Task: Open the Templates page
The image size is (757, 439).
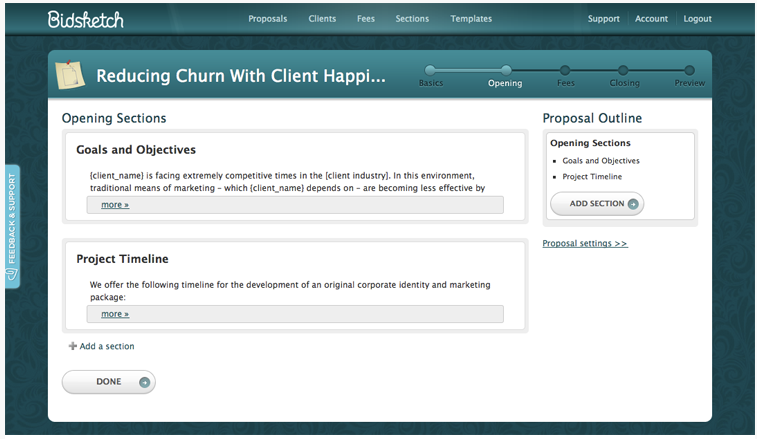Action: coord(471,18)
